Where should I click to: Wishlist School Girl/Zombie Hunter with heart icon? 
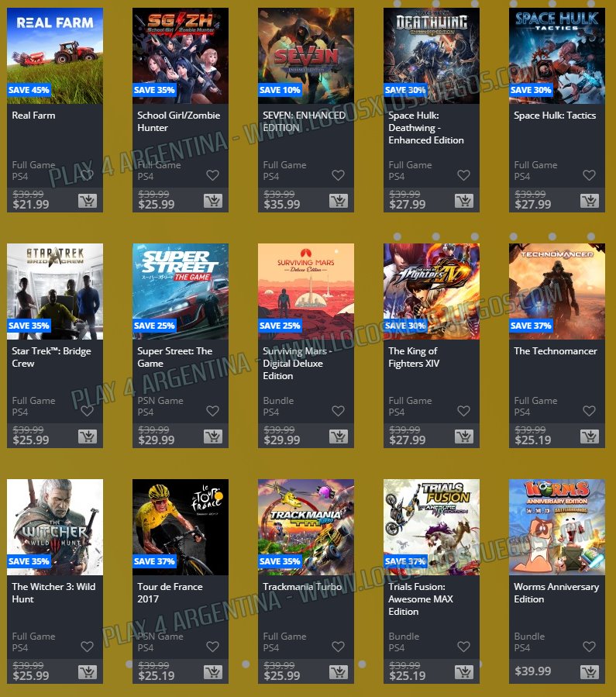(x=213, y=175)
